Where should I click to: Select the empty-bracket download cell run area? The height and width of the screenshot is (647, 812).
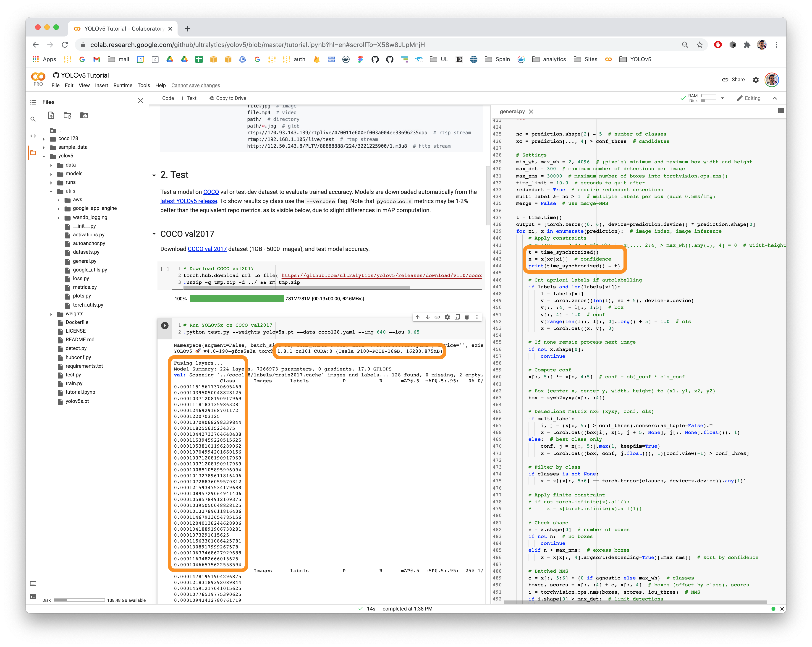(x=165, y=269)
